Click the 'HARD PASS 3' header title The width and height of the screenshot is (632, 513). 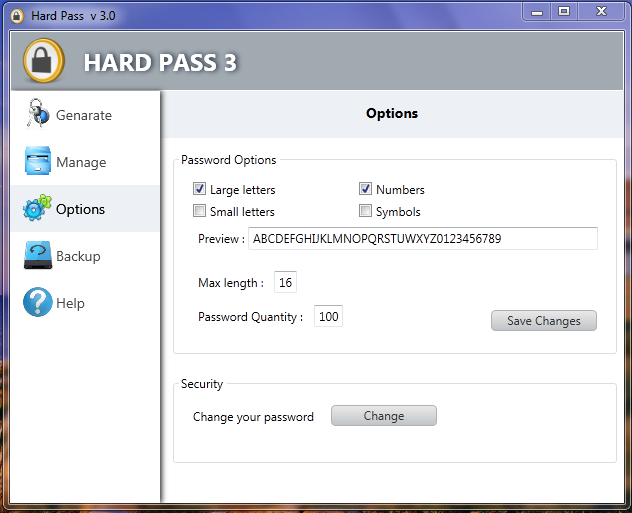(160, 63)
